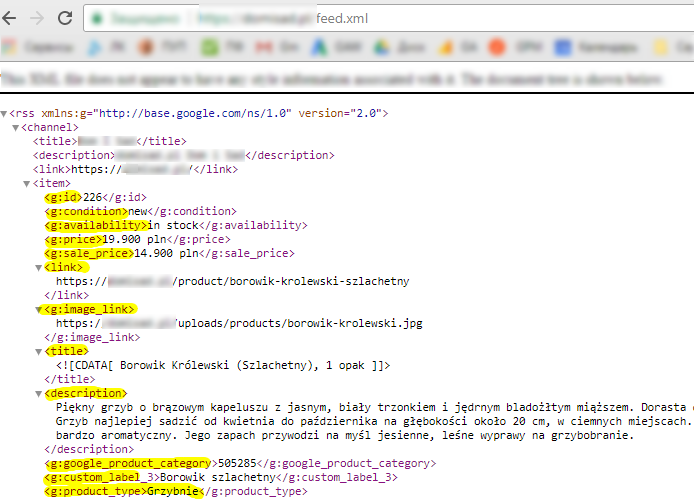Image resolution: width=694 pixels, height=499 pixels.
Task: Click the g:google_product_category value 505285
Action: coord(237,464)
